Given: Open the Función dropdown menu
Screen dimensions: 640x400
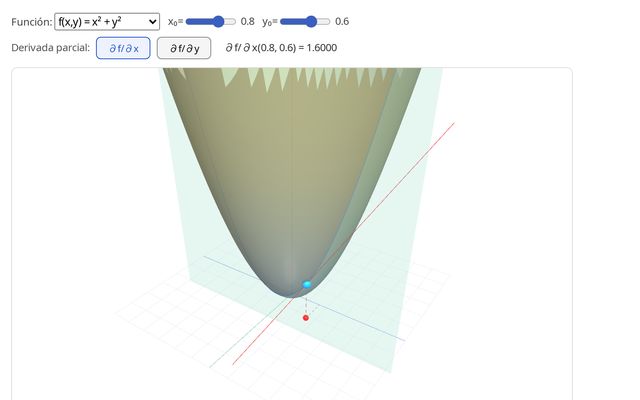Looking at the screenshot, I should point(106,21).
